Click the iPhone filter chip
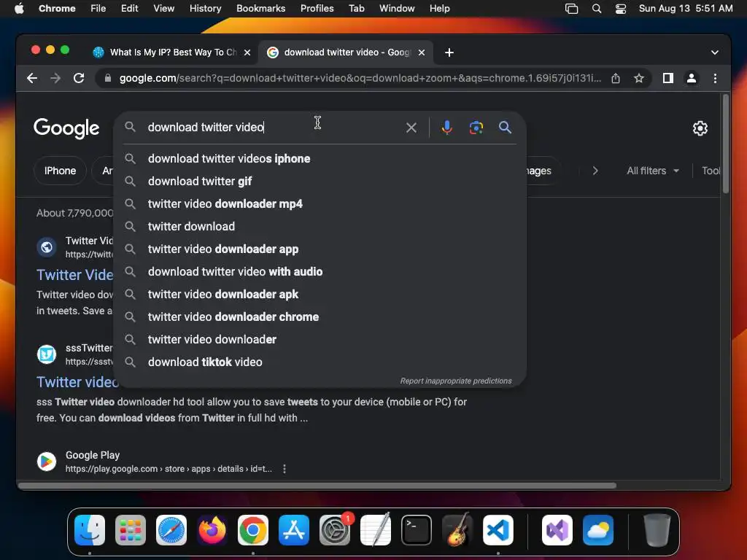The image size is (747, 560). coord(60,171)
